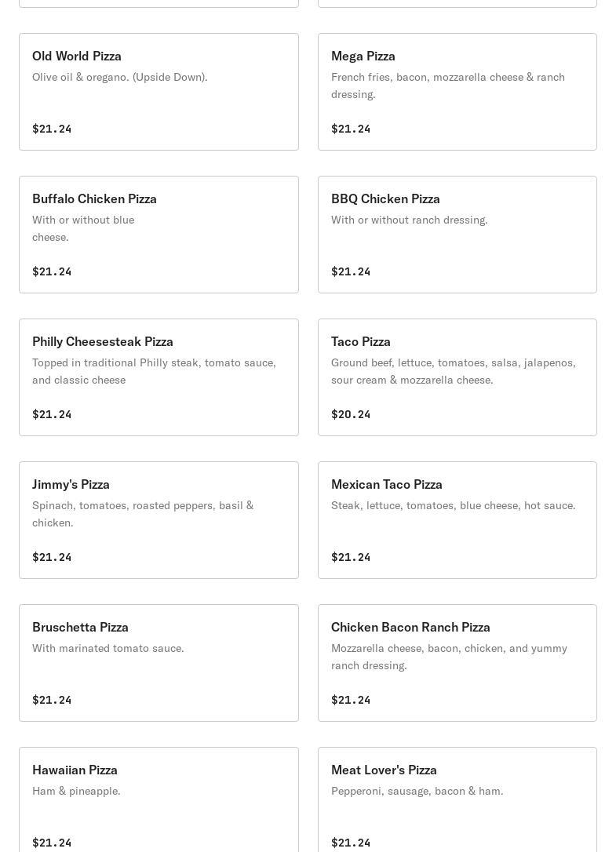Image resolution: width=616 pixels, height=852 pixels.
Task: Click the Philly Cheesesteak Pizza description text
Action: click(154, 371)
